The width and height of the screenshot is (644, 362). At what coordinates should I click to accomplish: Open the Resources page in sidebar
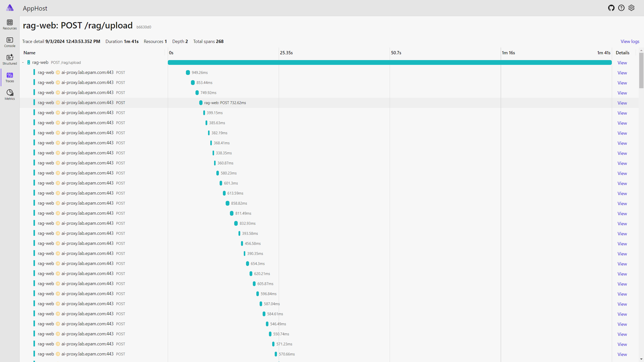click(x=10, y=25)
